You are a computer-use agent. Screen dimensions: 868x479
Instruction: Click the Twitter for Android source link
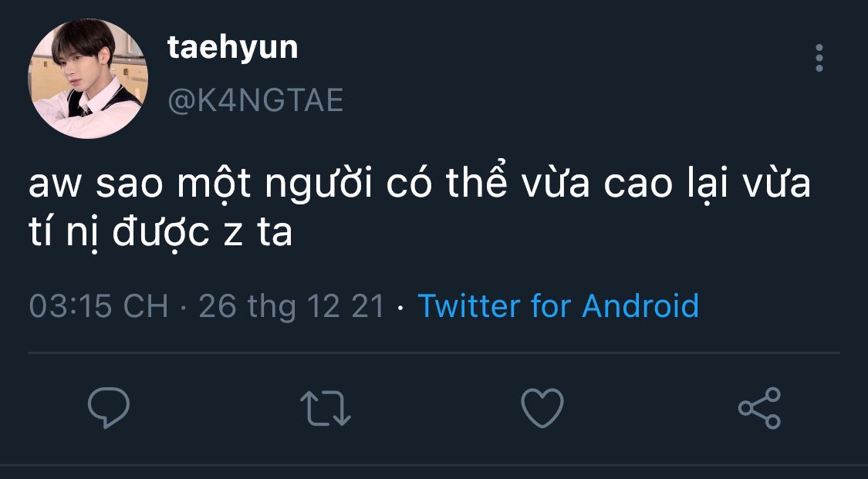pos(558,305)
